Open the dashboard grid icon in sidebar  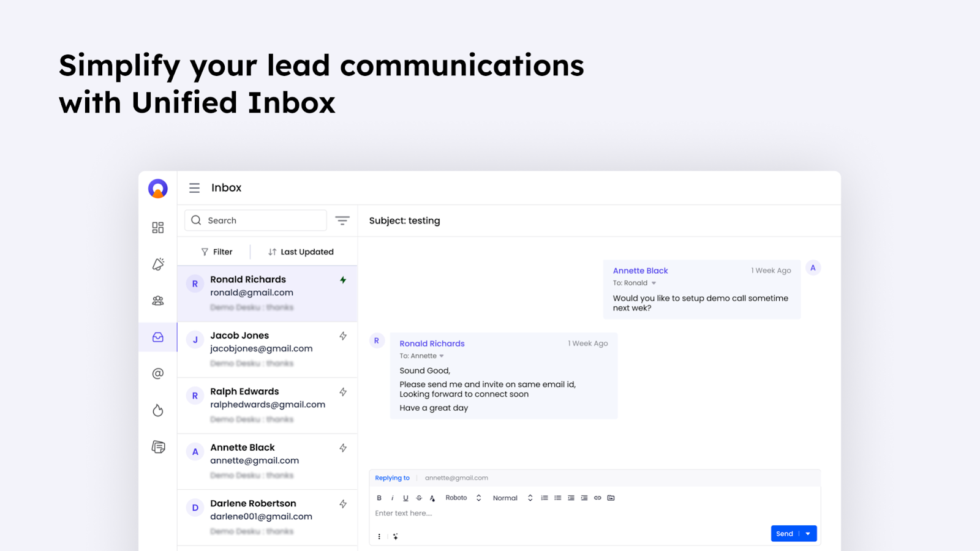[x=158, y=228]
